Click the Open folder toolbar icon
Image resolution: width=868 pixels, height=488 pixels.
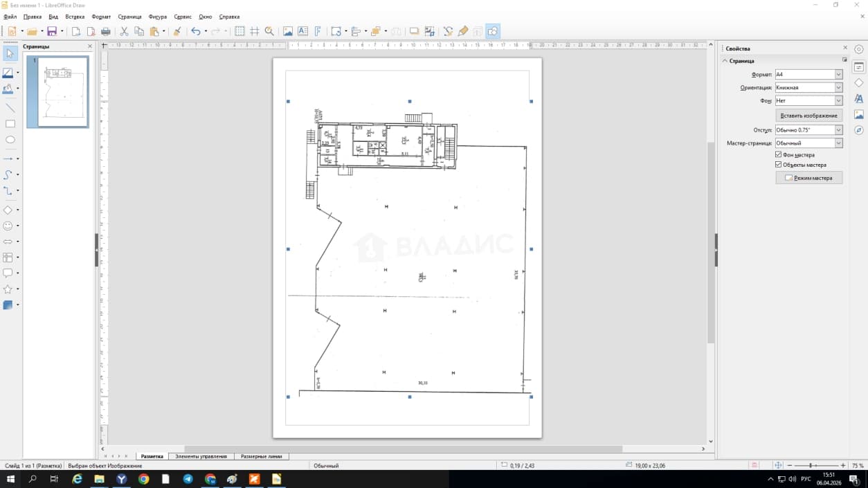[32, 31]
